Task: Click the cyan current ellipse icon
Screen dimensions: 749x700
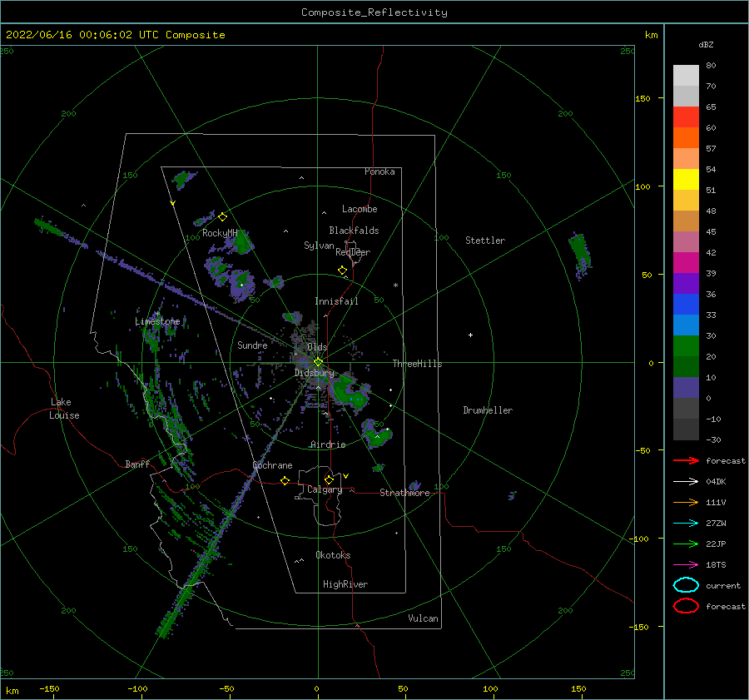Action: (686, 585)
